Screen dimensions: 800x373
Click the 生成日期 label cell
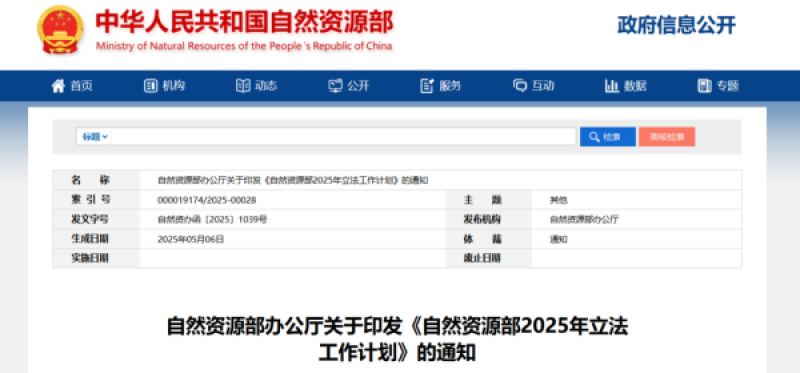[96, 239]
